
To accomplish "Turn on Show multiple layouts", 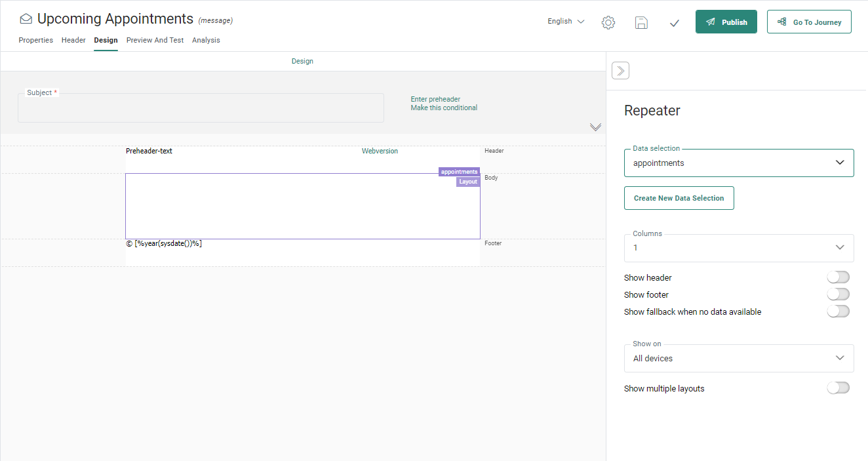I will click(x=838, y=388).
